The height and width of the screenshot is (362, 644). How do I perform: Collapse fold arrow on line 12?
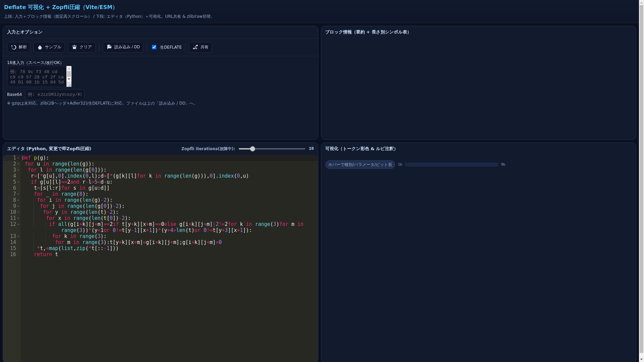(18, 224)
